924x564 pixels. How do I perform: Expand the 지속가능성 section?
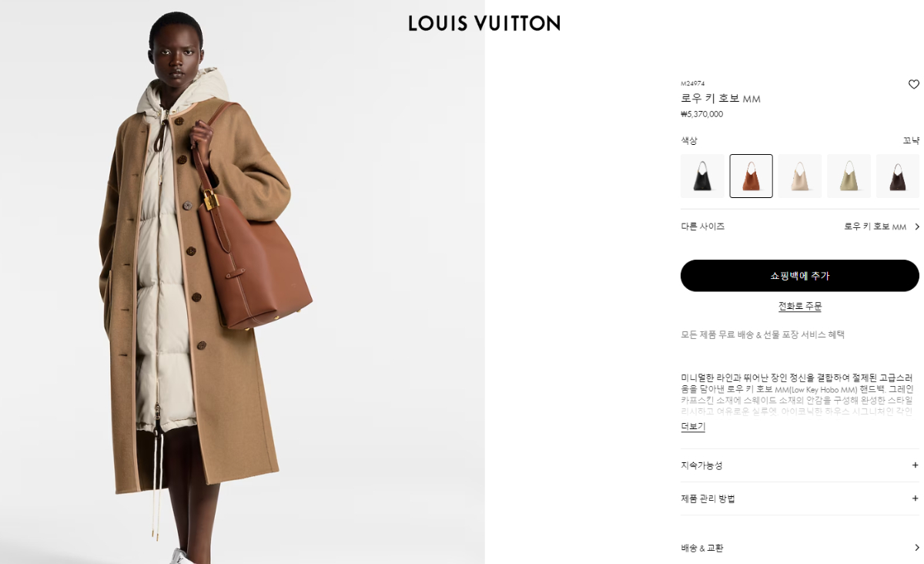click(800, 465)
